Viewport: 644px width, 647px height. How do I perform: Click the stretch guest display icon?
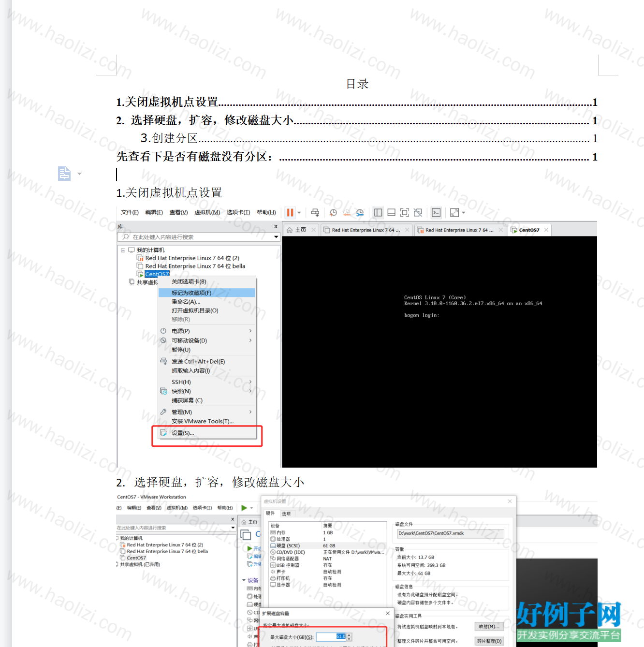(x=454, y=212)
